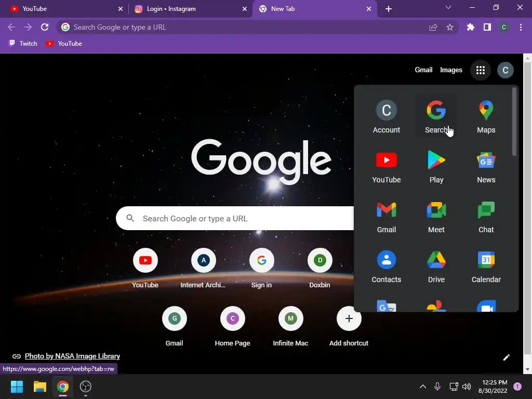
Task: Click the Google search box on page
Action: (x=235, y=218)
